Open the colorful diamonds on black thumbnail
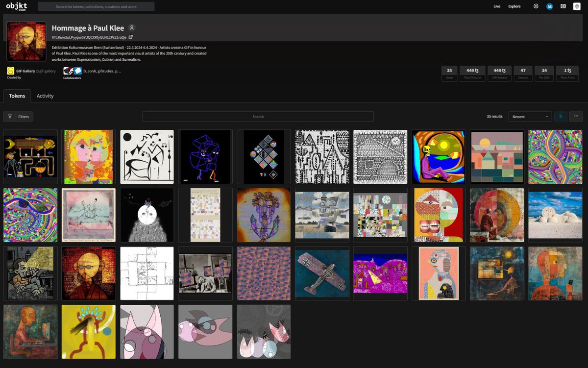 pos(264,157)
